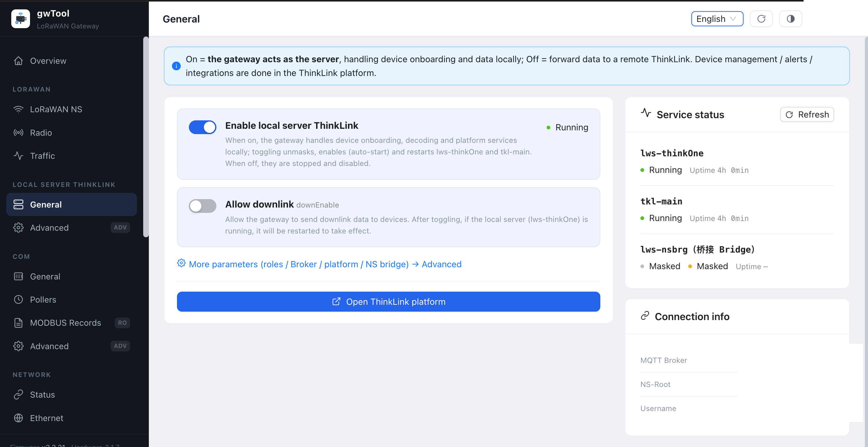Screen dimensions: 868x447
Task: Click the sidebar scrollbar
Action: pos(146,137)
